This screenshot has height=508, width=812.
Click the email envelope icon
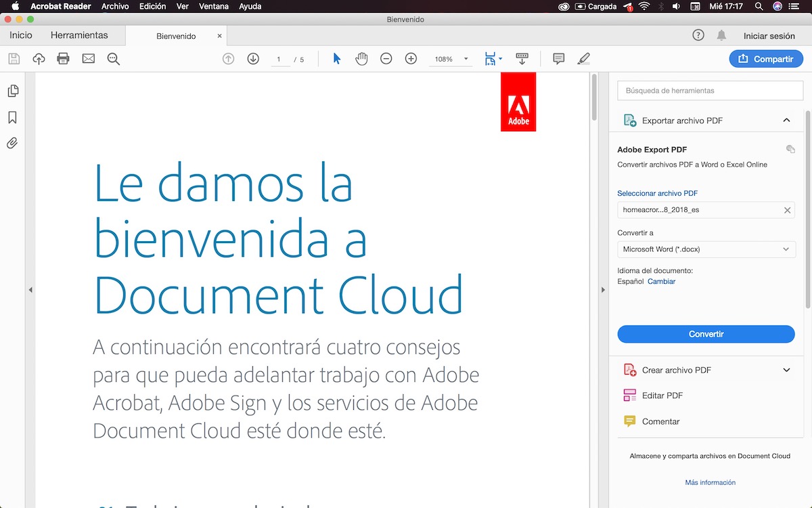pyautogui.click(x=88, y=59)
